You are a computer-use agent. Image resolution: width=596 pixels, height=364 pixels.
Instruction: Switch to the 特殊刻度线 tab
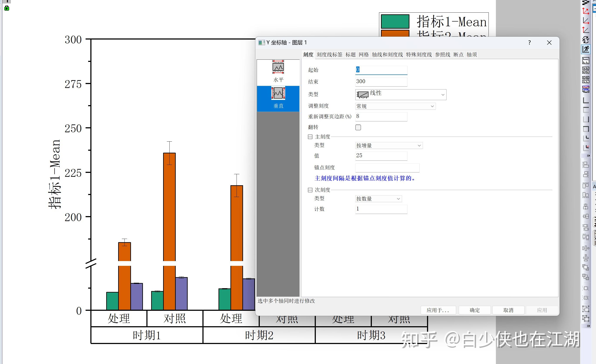click(x=419, y=55)
